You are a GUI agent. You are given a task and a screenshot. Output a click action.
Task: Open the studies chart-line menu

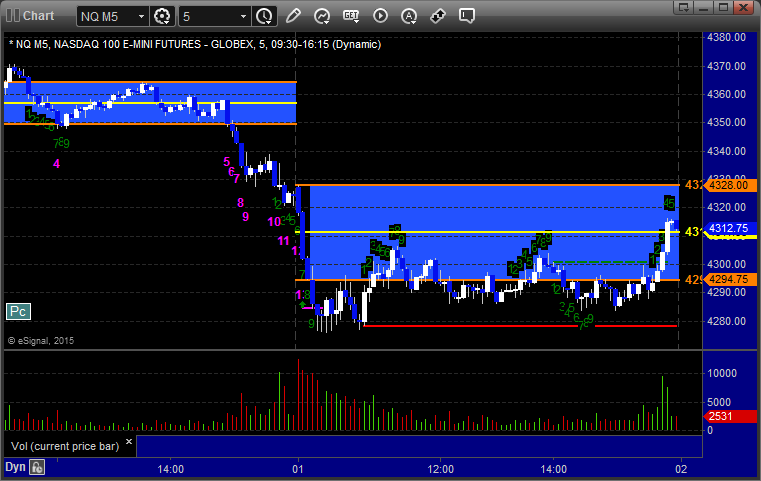point(322,16)
